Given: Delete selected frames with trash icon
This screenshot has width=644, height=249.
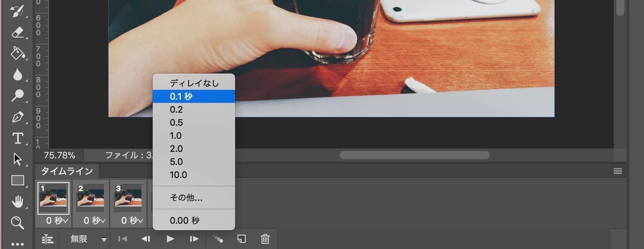Looking at the screenshot, I should 265,239.
